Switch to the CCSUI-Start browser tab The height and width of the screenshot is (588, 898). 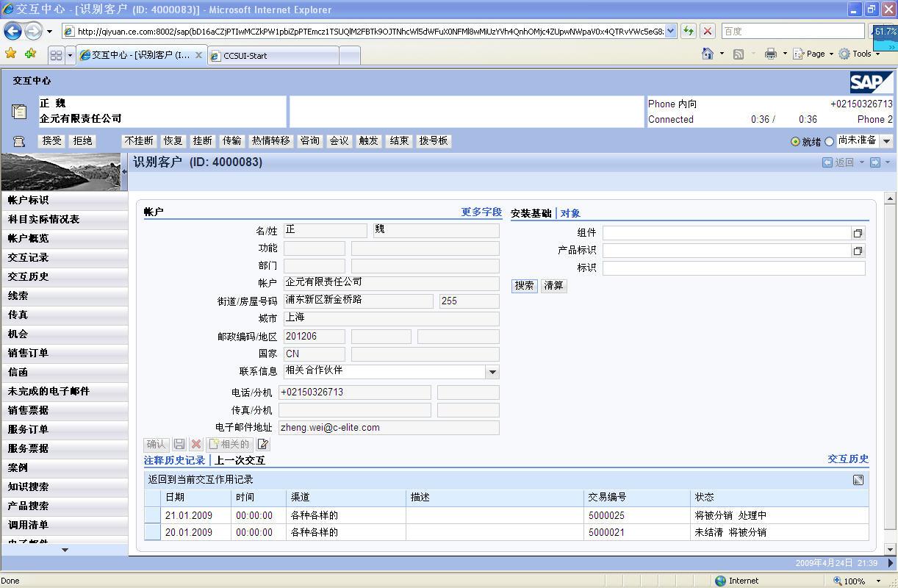pos(273,56)
